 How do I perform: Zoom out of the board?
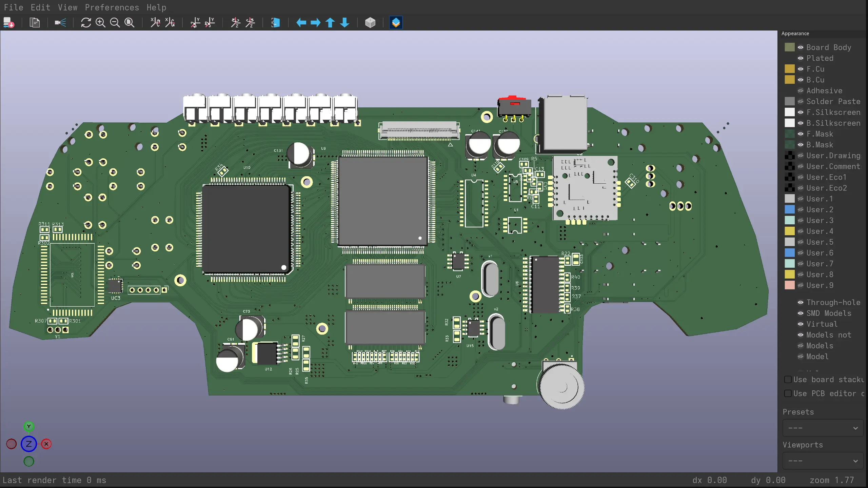(x=115, y=23)
